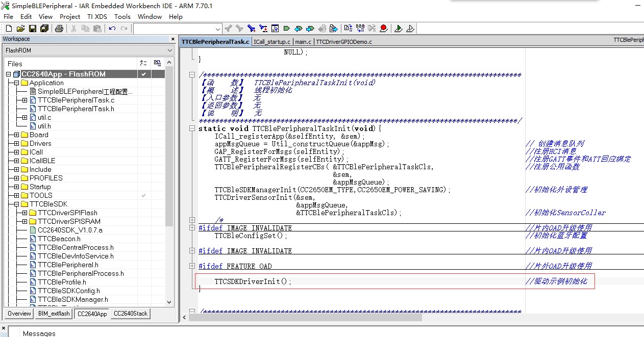Click the TTCSDKDriverInit() code line
644x337 pixels.
pos(253,281)
